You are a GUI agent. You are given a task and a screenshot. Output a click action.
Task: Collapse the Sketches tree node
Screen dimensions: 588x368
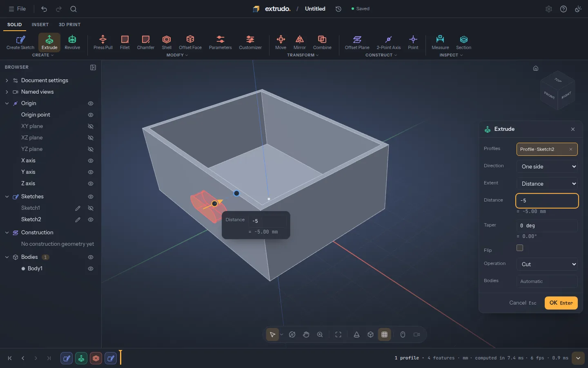coord(7,197)
